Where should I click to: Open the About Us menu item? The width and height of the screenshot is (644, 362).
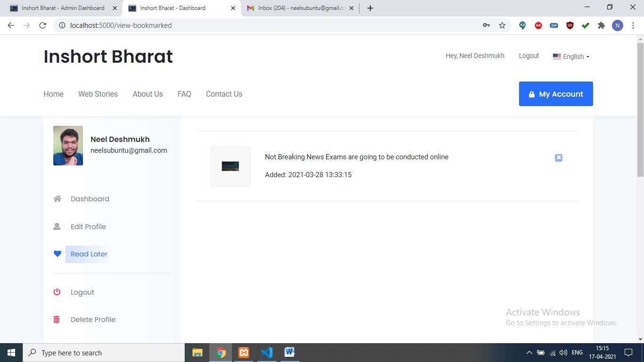click(148, 94)
